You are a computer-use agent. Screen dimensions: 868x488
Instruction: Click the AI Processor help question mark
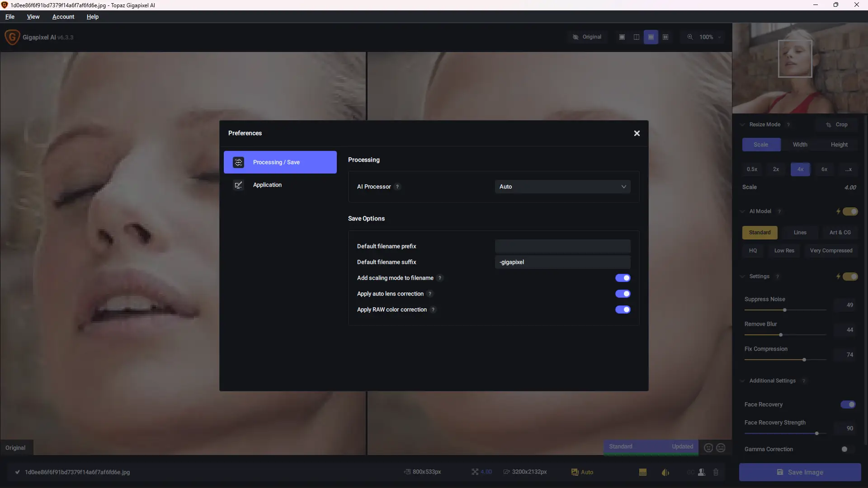pos(397,187)
